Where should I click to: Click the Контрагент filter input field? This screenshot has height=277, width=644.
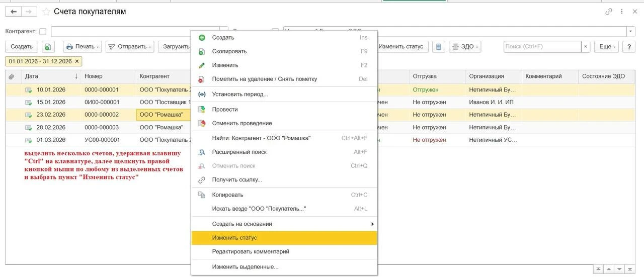135,32
